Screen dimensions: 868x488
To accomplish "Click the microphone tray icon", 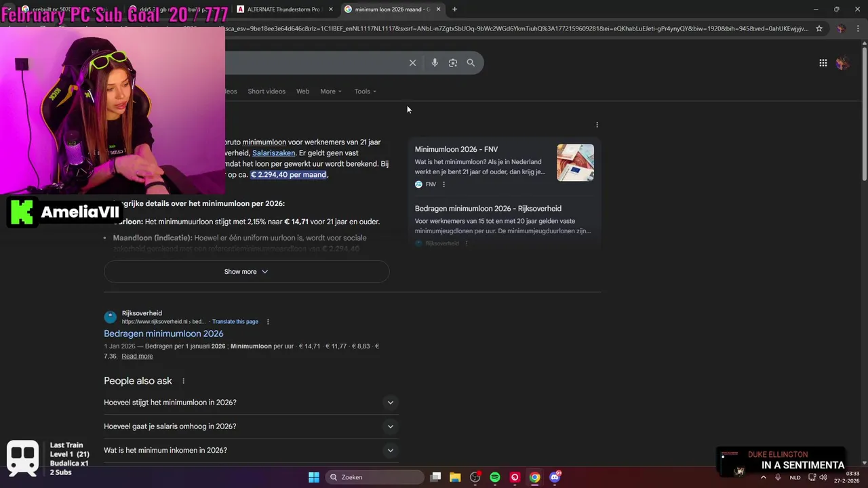I will tap(778, 477).
